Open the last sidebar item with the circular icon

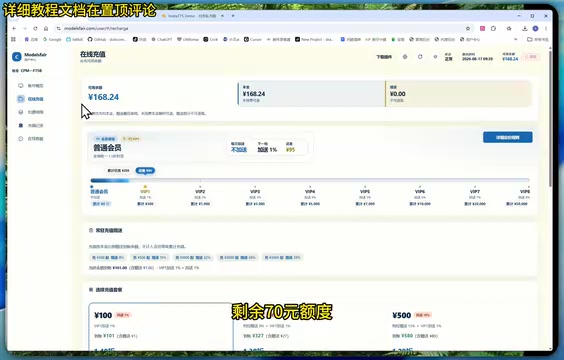tap(31, 138)
